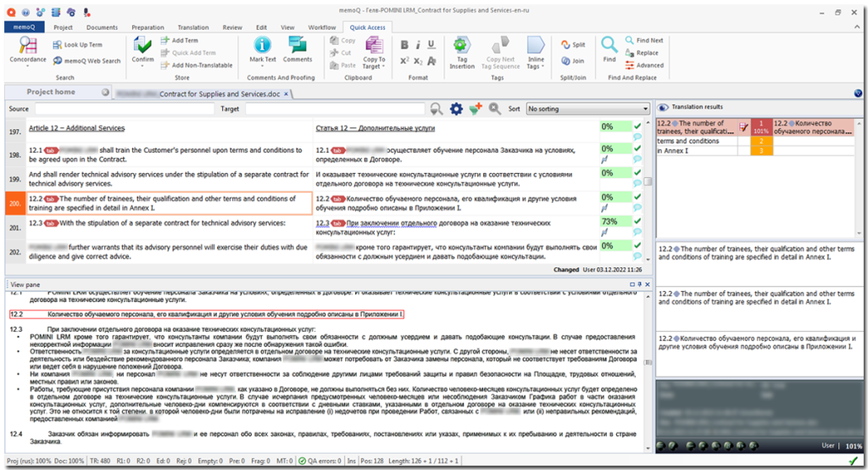Click the translation grid vertical scrollbar thumb
Viewport: 868px width, 470px height.
[648, 182]
